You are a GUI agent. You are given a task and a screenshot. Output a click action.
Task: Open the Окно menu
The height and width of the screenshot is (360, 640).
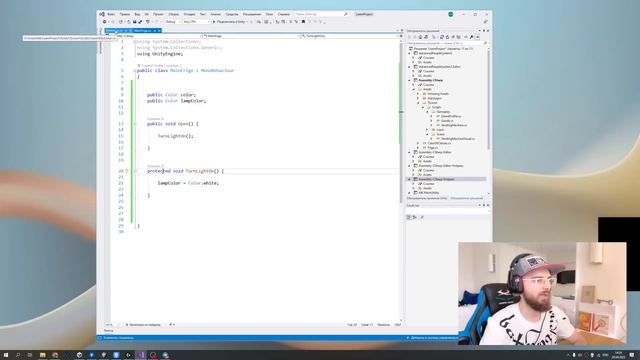point(269,14)
